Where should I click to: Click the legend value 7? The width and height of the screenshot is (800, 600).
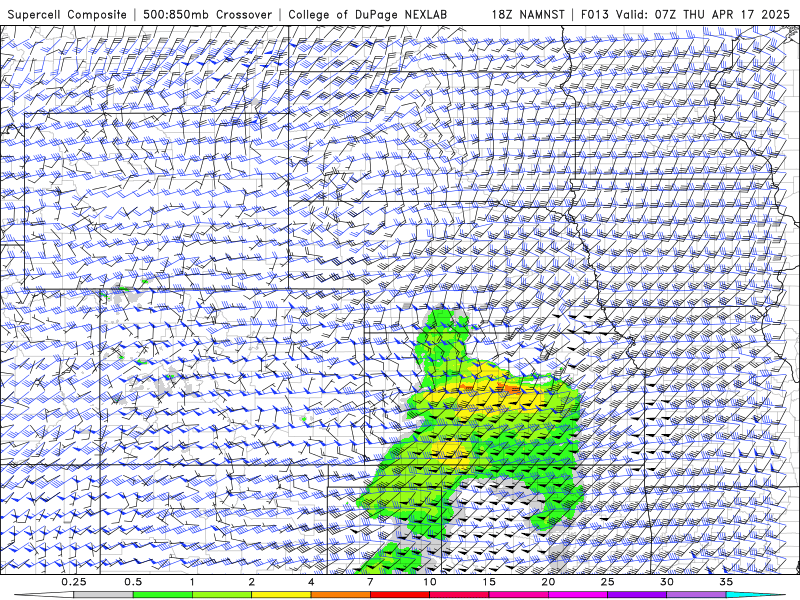click(370, 582)
